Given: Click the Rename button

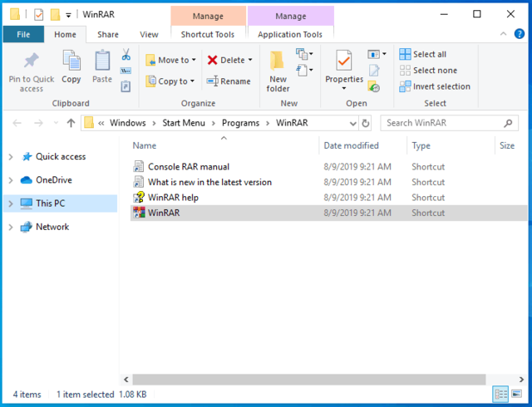Looking at the screenshot, I should click(229, 81).
